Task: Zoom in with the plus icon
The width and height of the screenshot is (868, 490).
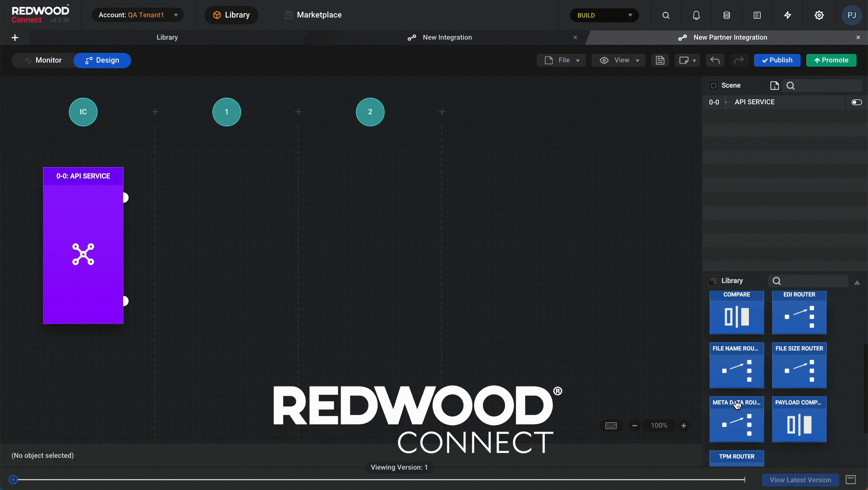Action: coord(684,426)
